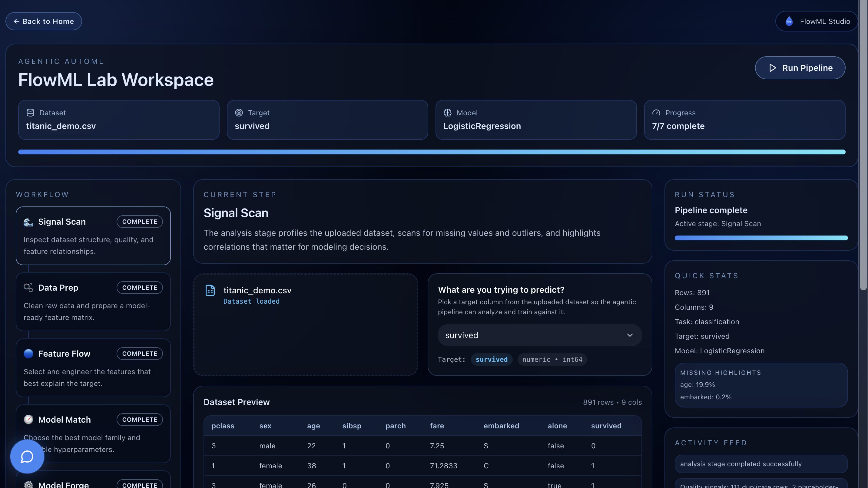Click the Feature Flow blue circle icon
Screen dimensions: 868x488
pos(28,354)
